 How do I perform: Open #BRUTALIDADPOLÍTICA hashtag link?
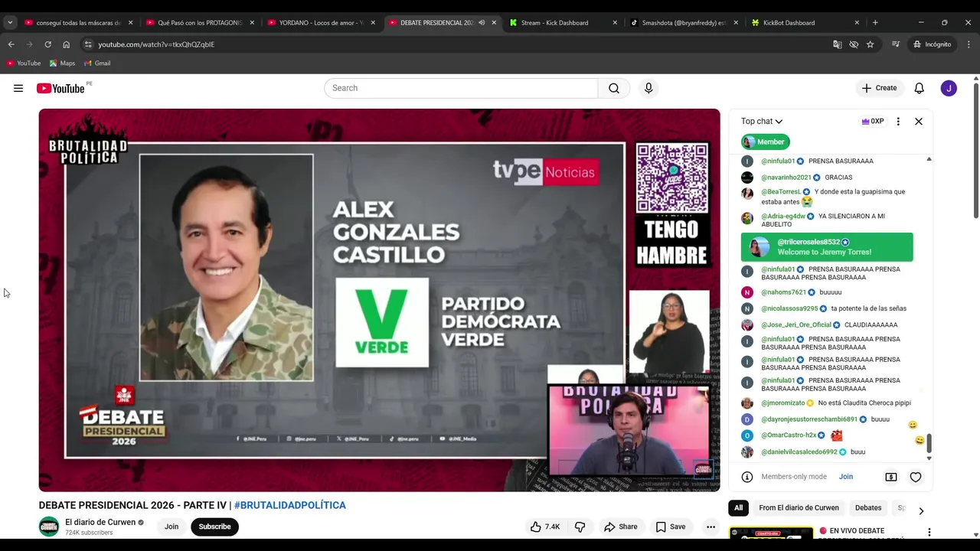click(x=290, y=505)
